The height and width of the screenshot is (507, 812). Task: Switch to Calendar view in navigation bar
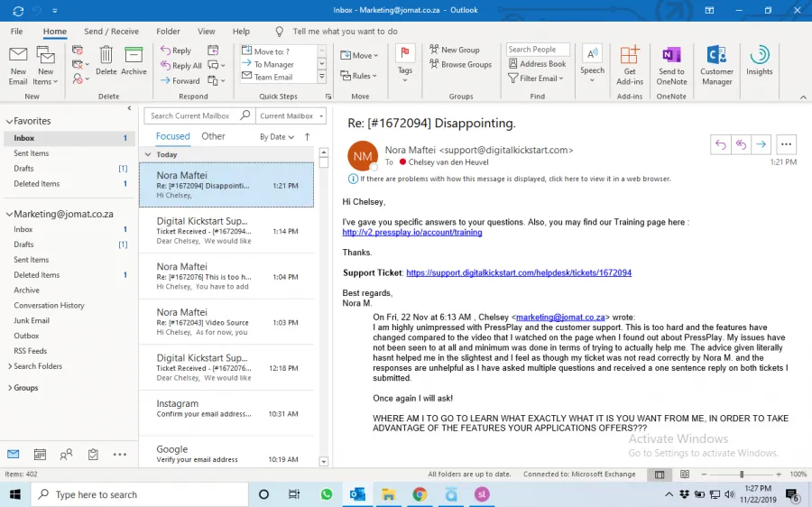pos(40,454)
